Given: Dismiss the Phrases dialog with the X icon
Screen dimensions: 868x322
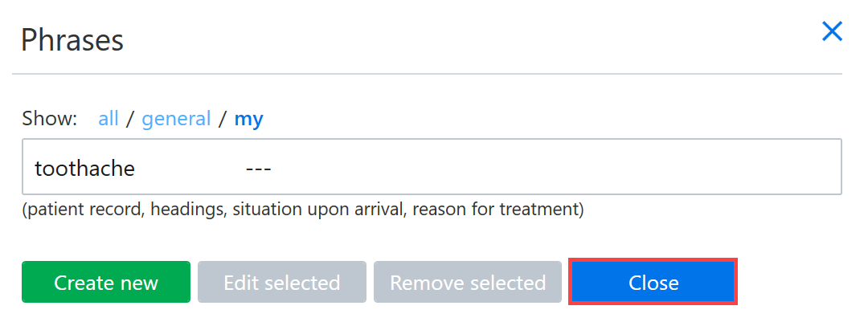Looking at the screenshot, I should [832, 32].
